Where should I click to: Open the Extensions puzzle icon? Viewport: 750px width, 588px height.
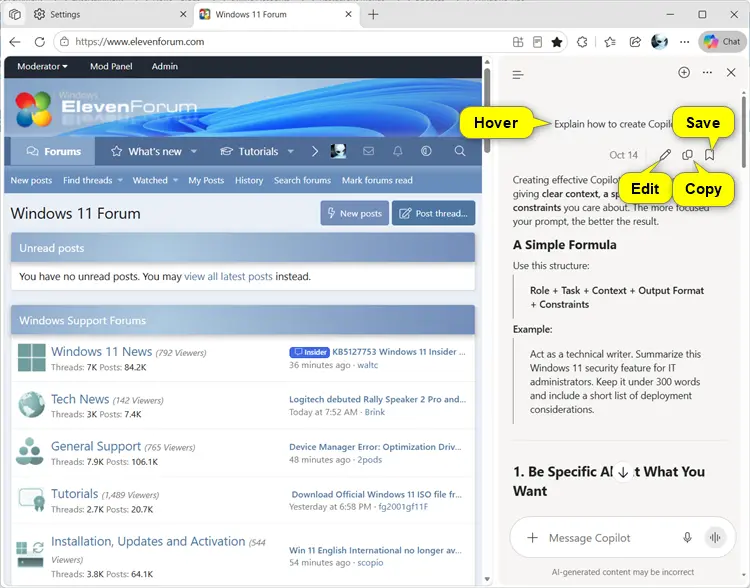pyautogui.click(x=582, y=42)
